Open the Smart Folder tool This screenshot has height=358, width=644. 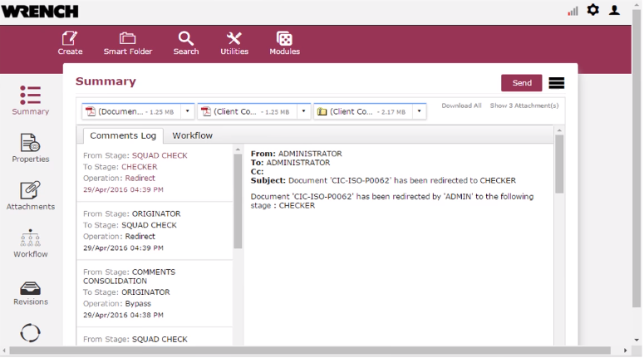[127, 39]
